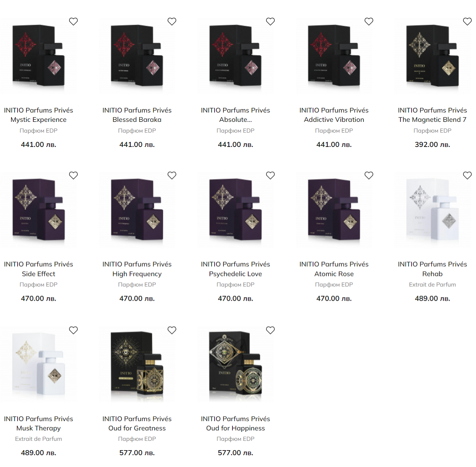View the Atomic Rose bottle image
The image size is (476, 467).
[x=334, y=210]
